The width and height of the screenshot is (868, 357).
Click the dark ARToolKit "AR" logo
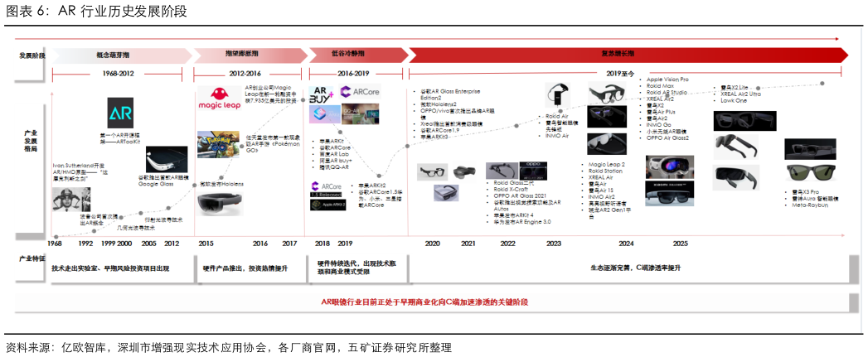(120, 113)
